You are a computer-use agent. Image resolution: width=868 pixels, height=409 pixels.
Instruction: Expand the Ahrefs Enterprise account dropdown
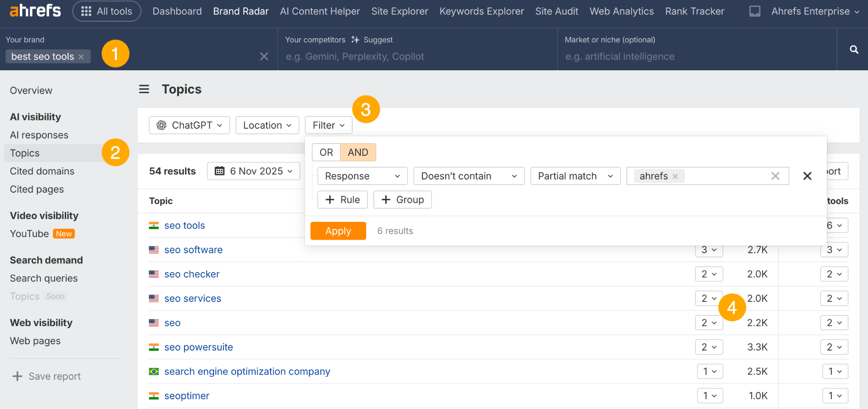[x=814, y=11]
